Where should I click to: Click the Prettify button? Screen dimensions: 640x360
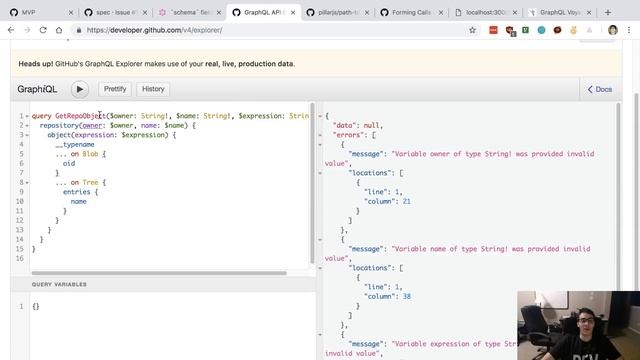[115, 89]
